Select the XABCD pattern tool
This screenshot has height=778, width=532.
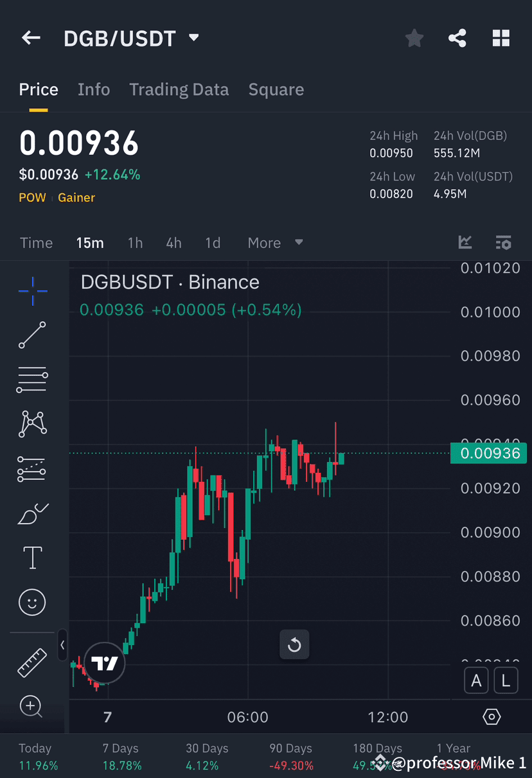[32, 424]
